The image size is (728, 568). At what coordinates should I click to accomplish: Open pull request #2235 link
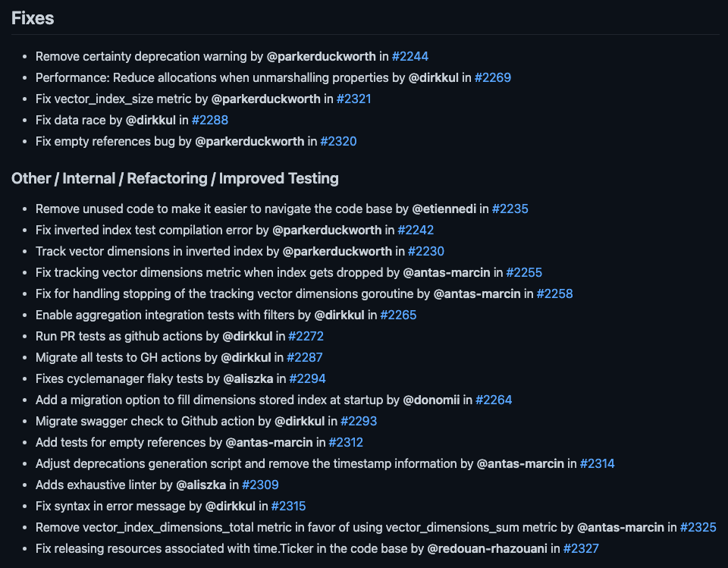pyautogui.click(x=510, y=209)
